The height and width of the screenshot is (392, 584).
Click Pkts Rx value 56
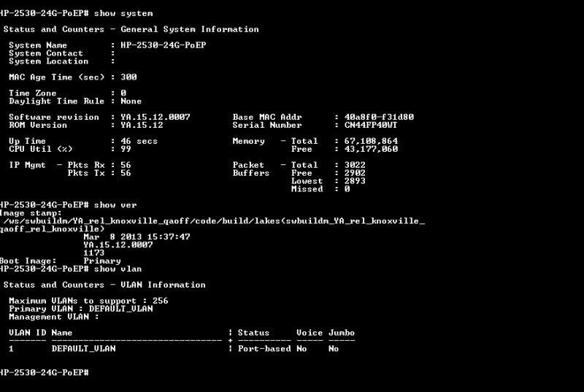(x=126, y=165)
